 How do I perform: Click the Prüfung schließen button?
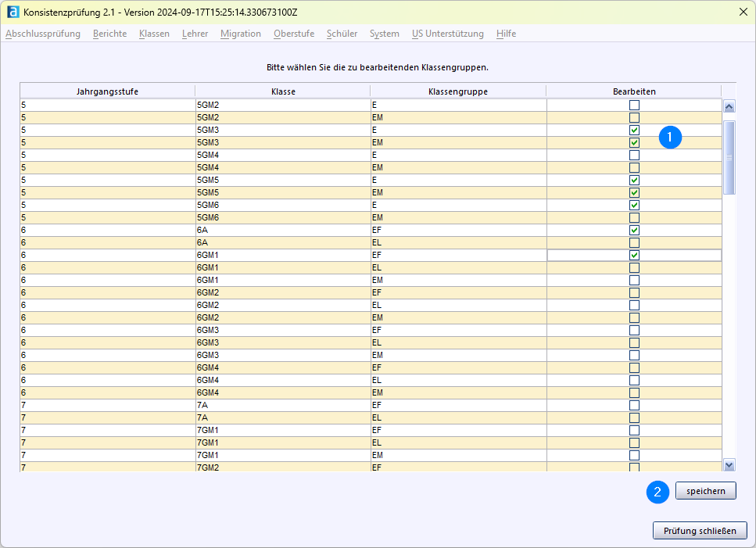[x=700, y=531]
